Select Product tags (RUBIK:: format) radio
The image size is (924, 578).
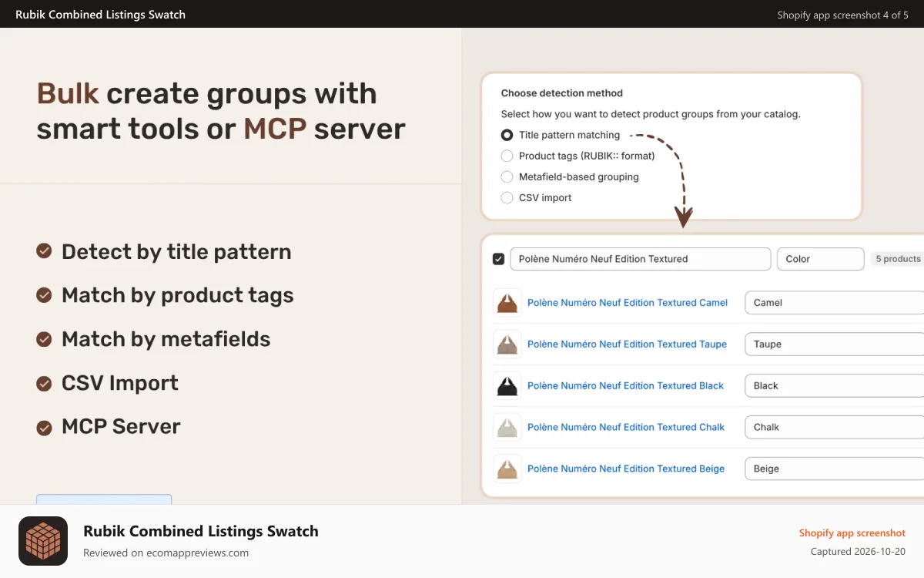(x=507, y=156)
